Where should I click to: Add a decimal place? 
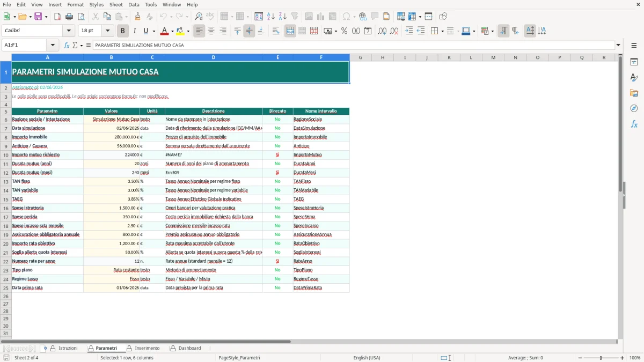pos(382,31)
